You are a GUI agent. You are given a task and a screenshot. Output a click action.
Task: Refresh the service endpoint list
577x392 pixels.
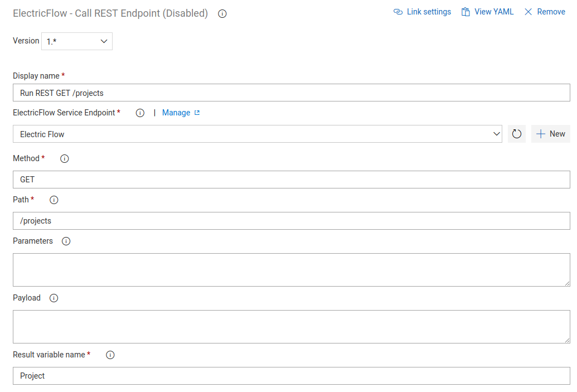[x=517, y=134]
